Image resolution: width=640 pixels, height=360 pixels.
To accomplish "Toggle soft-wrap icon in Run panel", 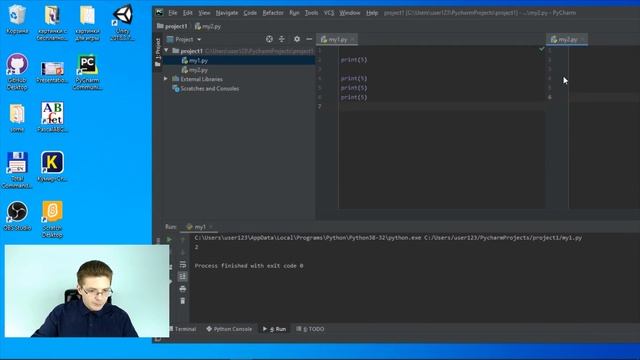I will coord(182,265).
